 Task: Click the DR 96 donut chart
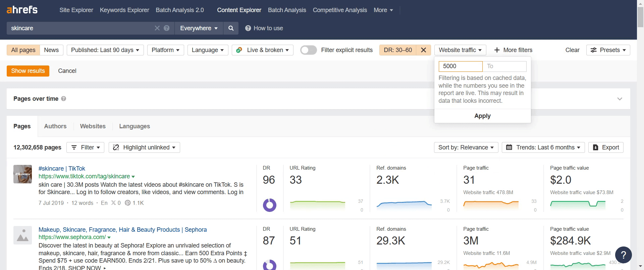(x=269, y=205)
